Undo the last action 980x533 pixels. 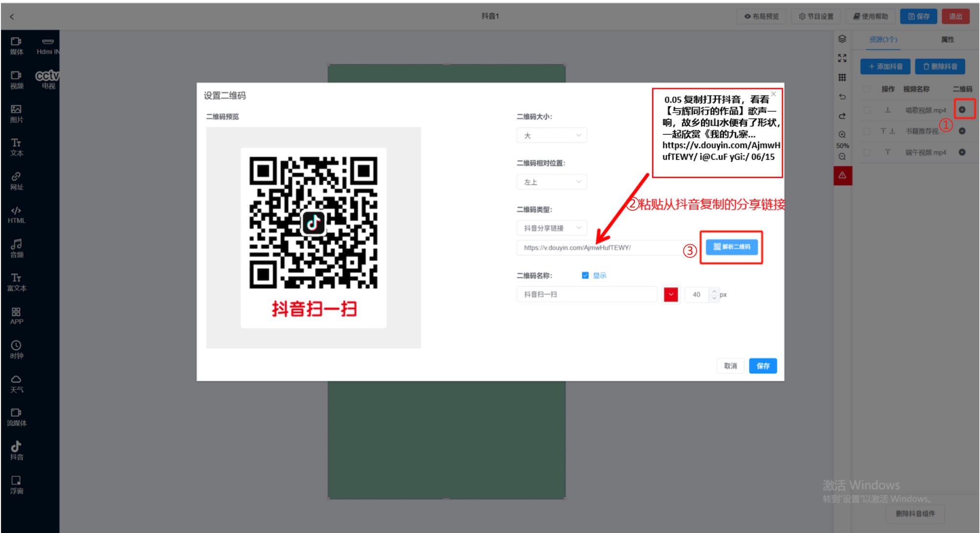(x=842, y=97)
